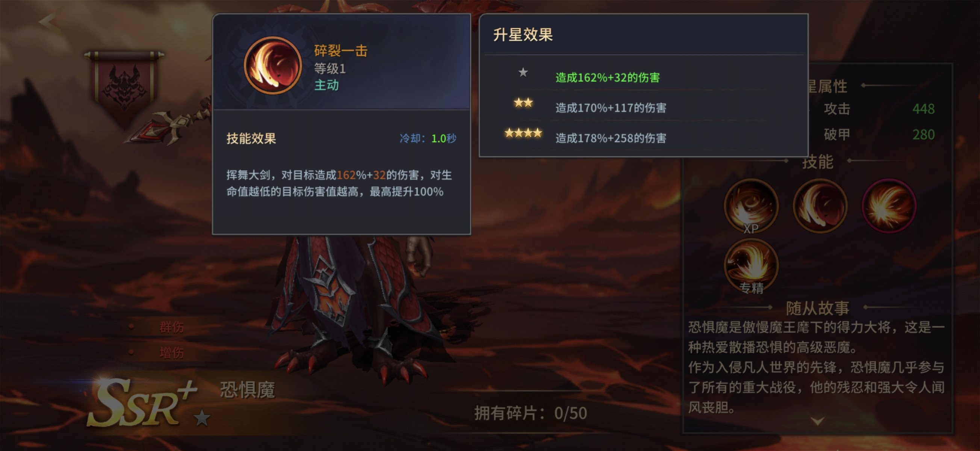
Task: Select the third skill burst icon
Action: [x=889, y=206]
